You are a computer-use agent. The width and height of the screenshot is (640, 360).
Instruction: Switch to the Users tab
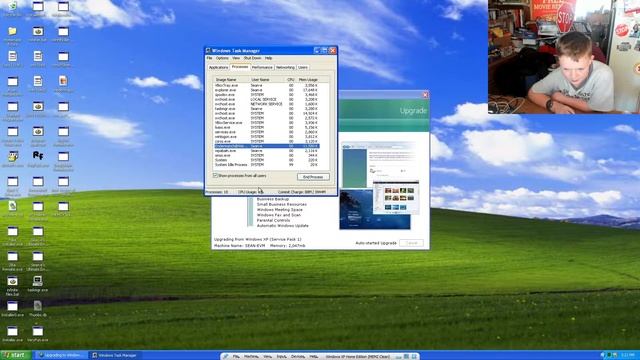[302, 67]
